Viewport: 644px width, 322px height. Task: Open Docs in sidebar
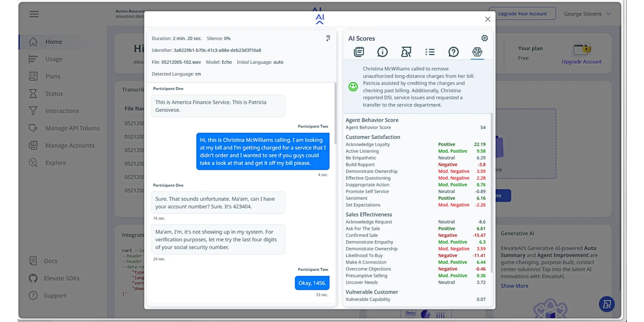click(51, 261)
